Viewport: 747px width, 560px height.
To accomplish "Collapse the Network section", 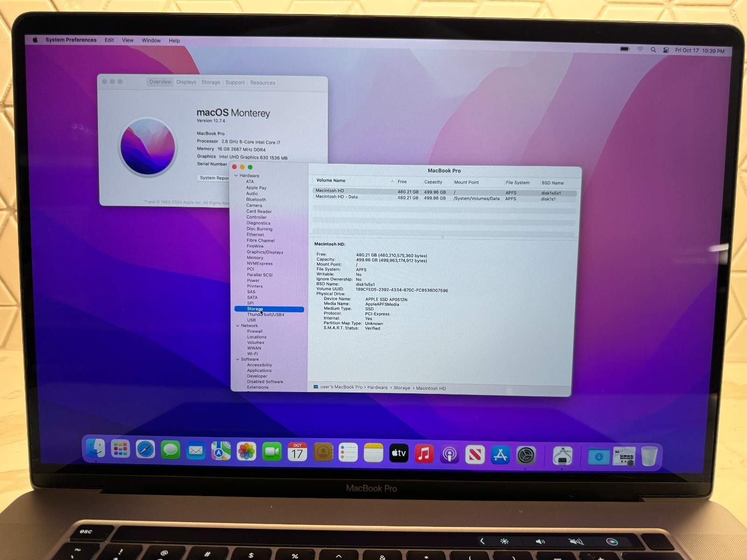I will click(238, 326).
